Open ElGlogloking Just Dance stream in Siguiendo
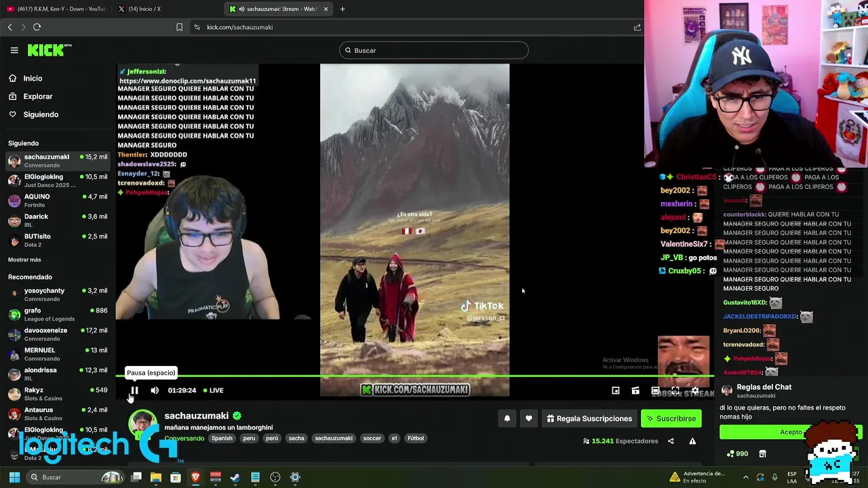 coord(58,180)
